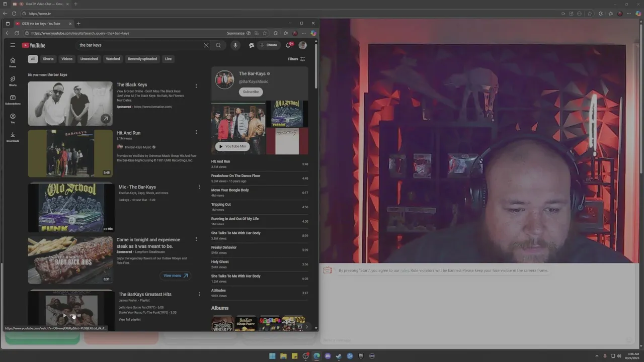Open the three-dot browser menu in YouTube window
This screenshot has height=362, width=644.
[304, 33]
